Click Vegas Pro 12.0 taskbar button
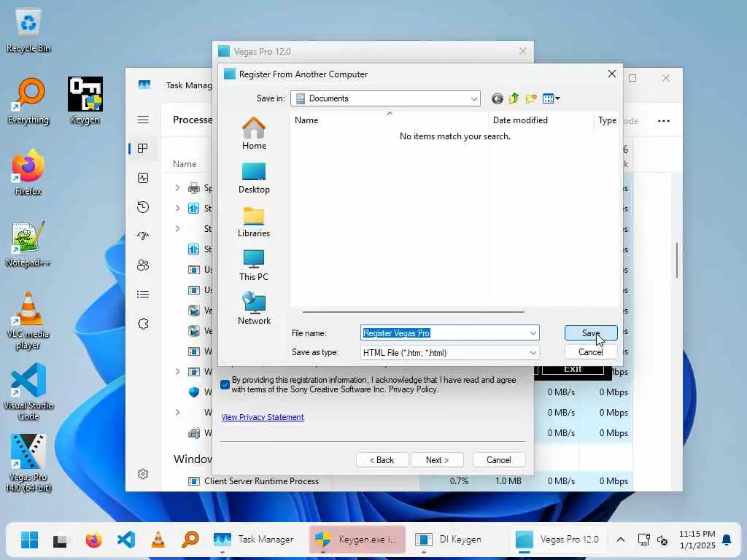This screenshot has height=560, width=747. click(x=558, y=540)
